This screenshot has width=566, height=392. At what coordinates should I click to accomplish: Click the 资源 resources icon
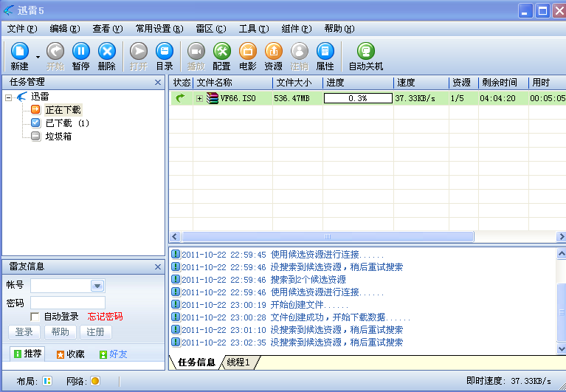(x=274, y=51)
